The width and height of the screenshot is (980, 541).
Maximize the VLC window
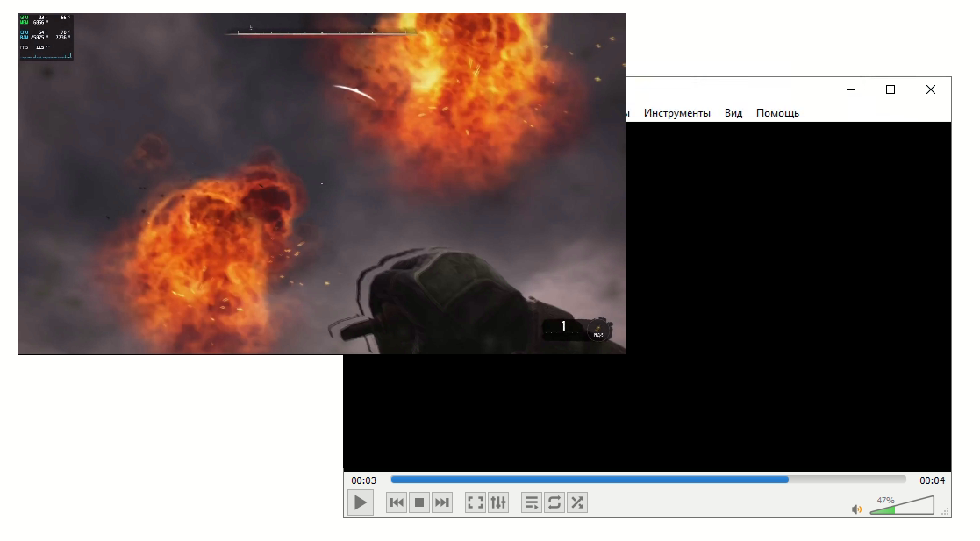(891, 90)
